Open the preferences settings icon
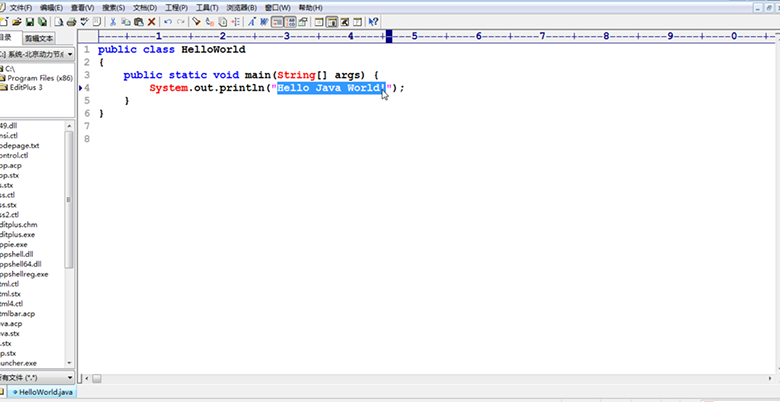The width and height of the screenshot is (780, 402). 303,22
